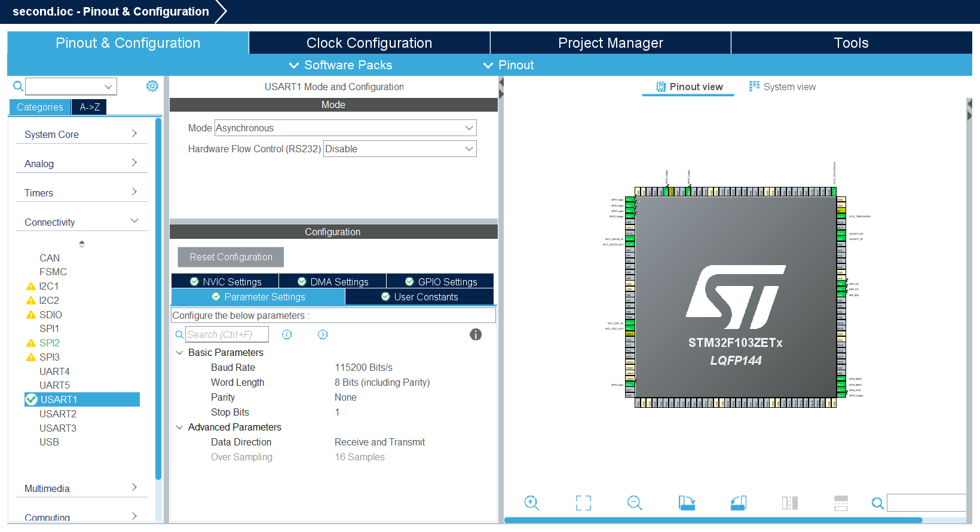Click the I2C1 warning icon
The width and height of the screenshot is (980, 532).
[31, 286]
